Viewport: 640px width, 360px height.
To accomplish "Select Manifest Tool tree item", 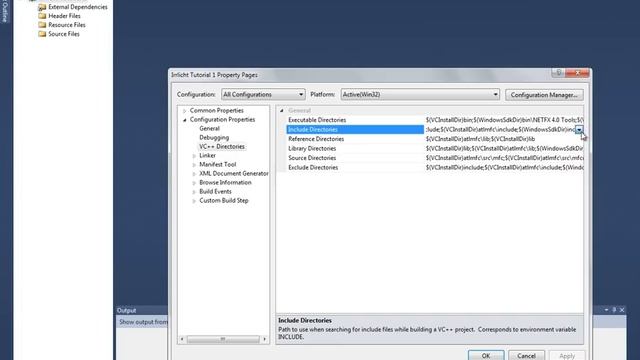I will pos(218,164).
